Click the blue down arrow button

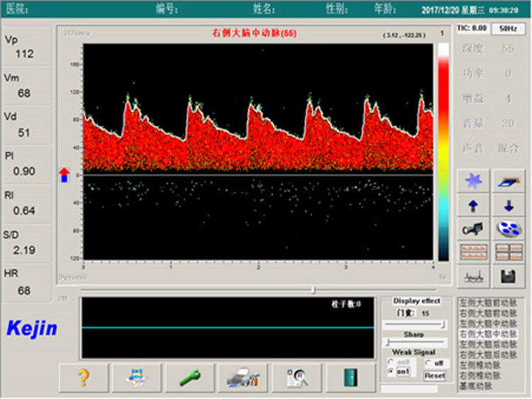click(509, 206)
